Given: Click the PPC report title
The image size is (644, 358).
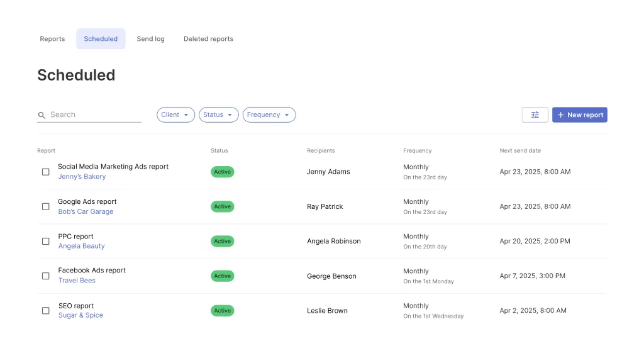Looking at the screenshot, I should tap(75, 237).
